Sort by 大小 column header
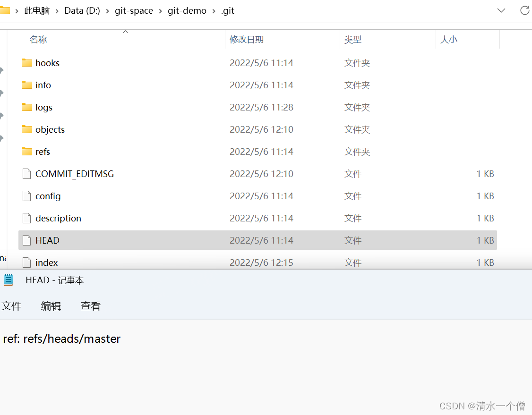This screenshot has height=415, width=532. pos(448,39)
